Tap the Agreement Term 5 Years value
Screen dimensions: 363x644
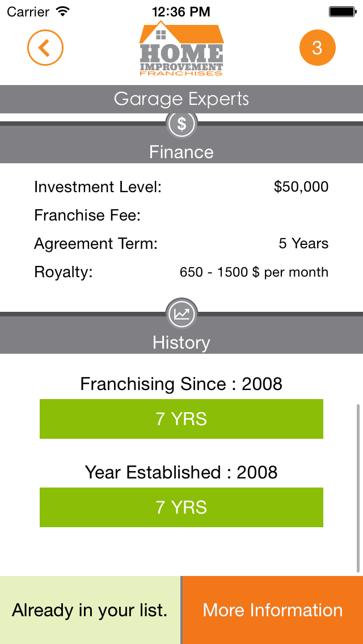[x=303, y=244]
